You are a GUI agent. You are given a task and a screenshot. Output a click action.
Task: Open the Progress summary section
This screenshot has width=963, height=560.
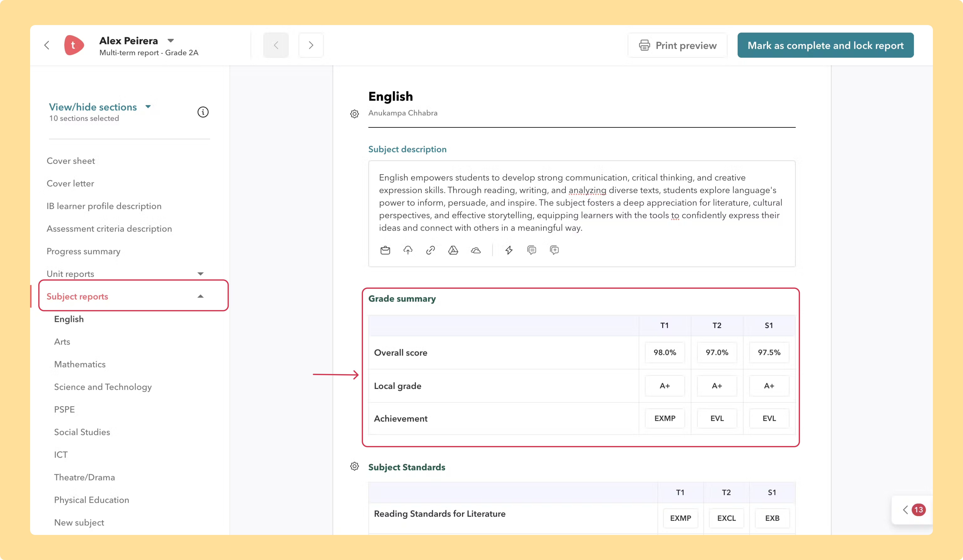pyautogui.click(x=83, y=251)
